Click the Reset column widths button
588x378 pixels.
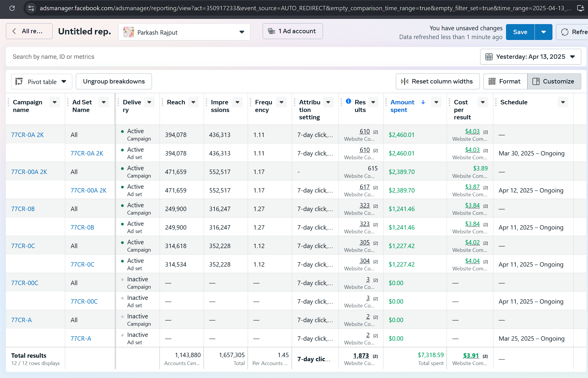point(437,81)
